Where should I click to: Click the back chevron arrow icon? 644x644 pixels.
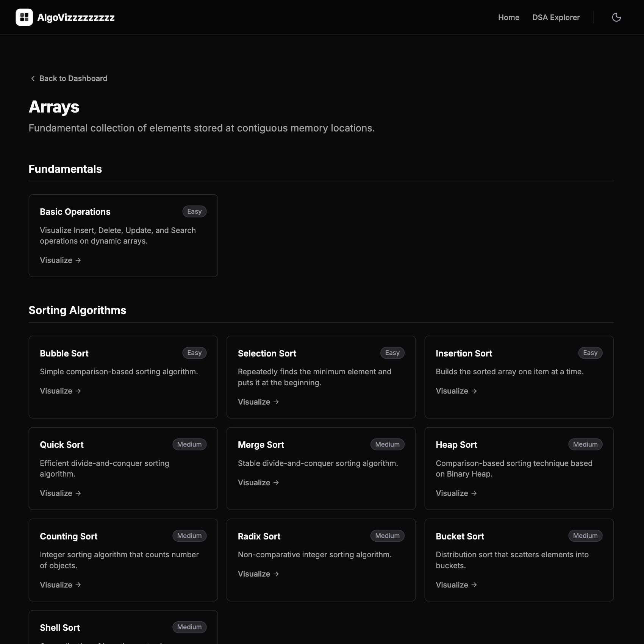(33, 78)
